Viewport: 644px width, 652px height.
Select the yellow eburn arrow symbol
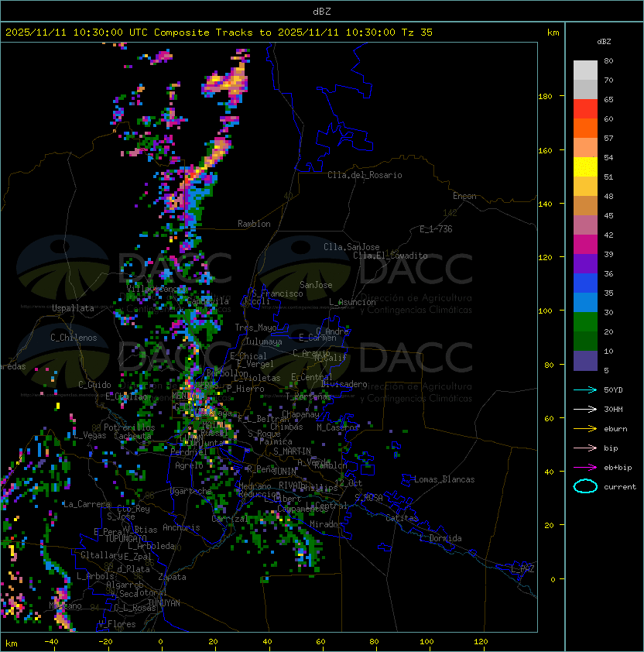585,429
